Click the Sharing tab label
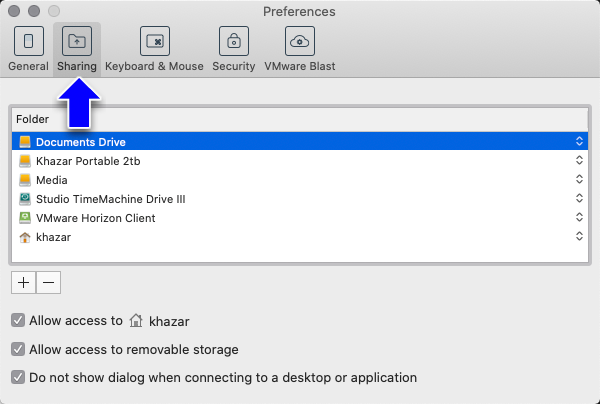This screenshot has height=404, width=600. coord(77,66)
